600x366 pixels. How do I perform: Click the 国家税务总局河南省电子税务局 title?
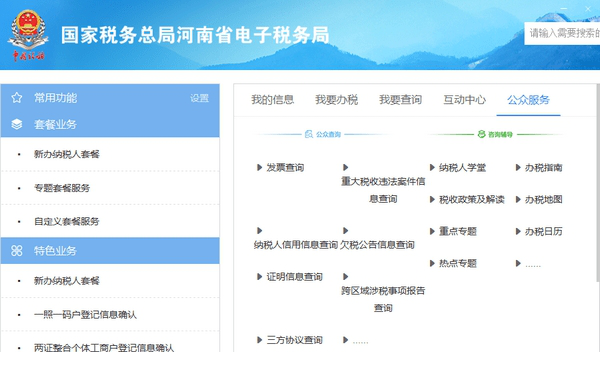pyautogui.click(x=195, y=35)
